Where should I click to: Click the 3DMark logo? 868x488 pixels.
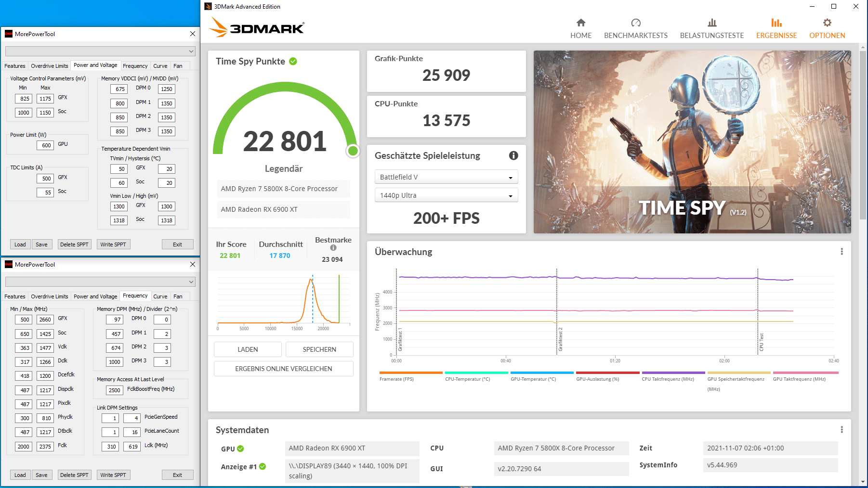pos(257,27)
